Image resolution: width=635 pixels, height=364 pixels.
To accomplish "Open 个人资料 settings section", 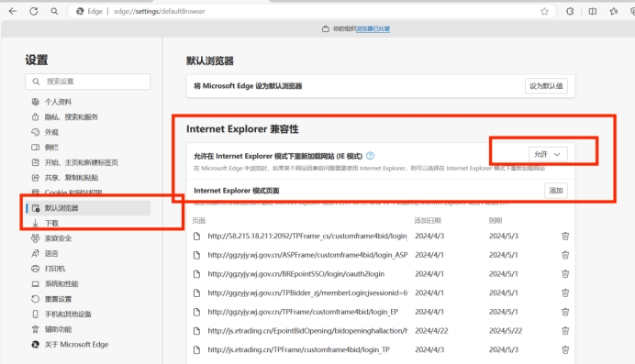I will [x=58, y=102].
